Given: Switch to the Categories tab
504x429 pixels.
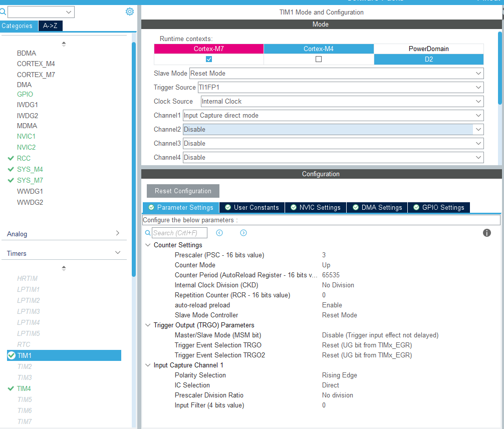Looking at the screenshot, I should point(19,26).
